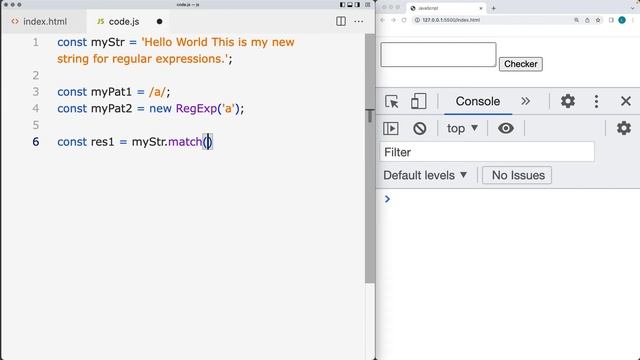This screenshot has height=360, width=640.
Task: Click the myStr variable name on line 1
Action: pos(108,42)
